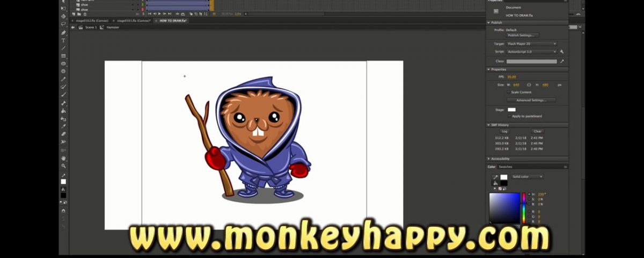644x258 pixels.
Task: Select the Eyedropper tool
Action: [x=63, y=126]
